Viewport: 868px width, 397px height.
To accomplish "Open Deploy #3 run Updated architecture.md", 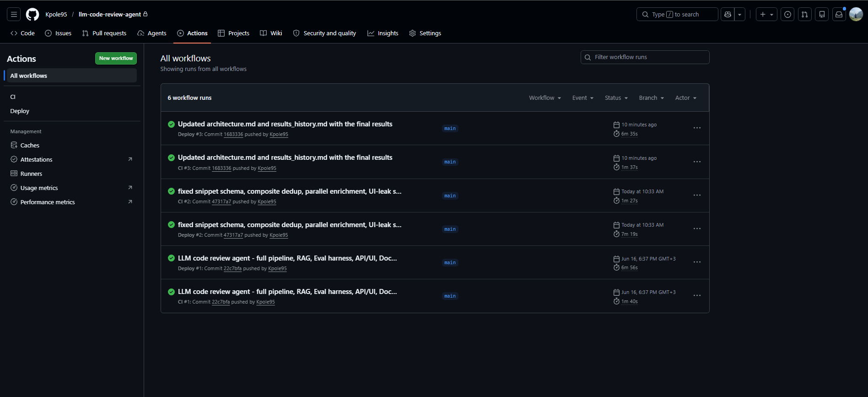I will 285,124.
